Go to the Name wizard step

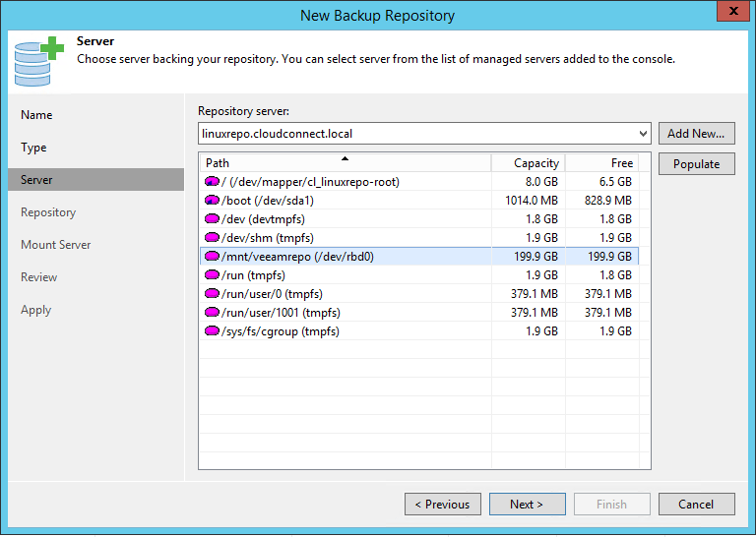tap(36, 115)
